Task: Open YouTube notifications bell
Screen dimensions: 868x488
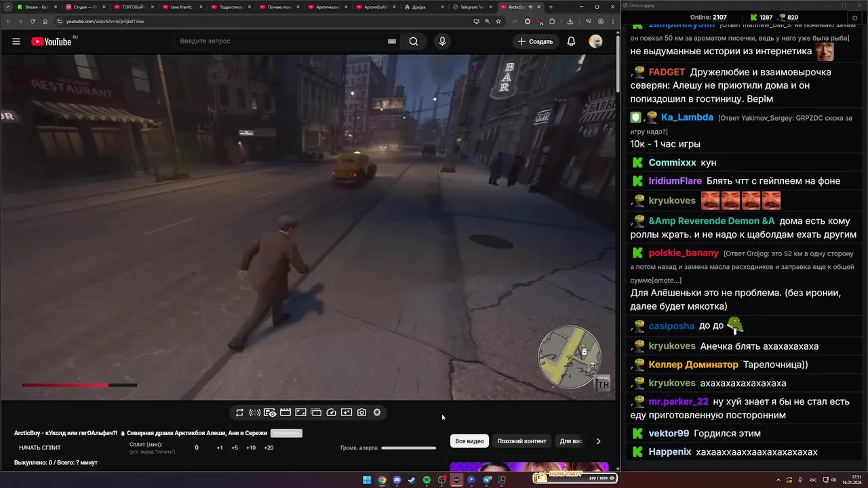Action: pyautogui.click(x=571, y=41)
